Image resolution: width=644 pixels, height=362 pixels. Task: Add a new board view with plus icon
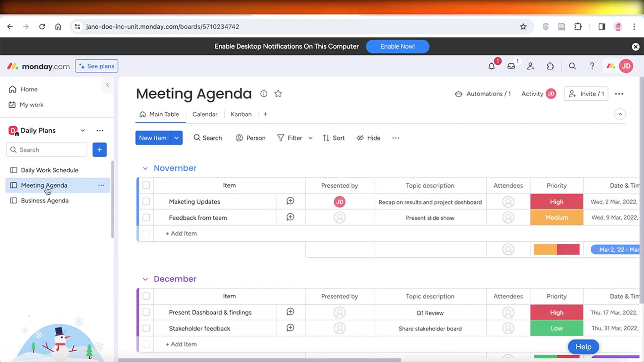pyautogui.click(x=265, y=114)
